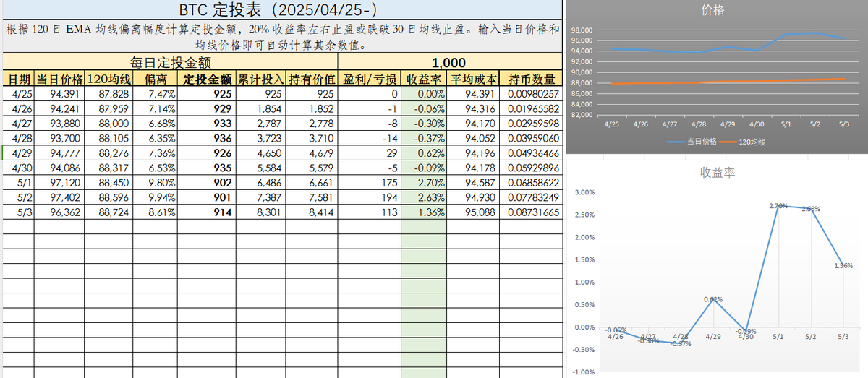Click the 价格 chart title
This screenshot has width=868, height=378.
[x=713, y=10]
